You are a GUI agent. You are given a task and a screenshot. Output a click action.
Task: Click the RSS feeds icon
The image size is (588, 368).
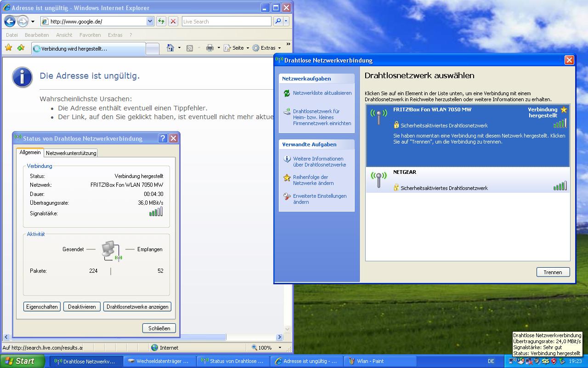(x=190, y=48)
